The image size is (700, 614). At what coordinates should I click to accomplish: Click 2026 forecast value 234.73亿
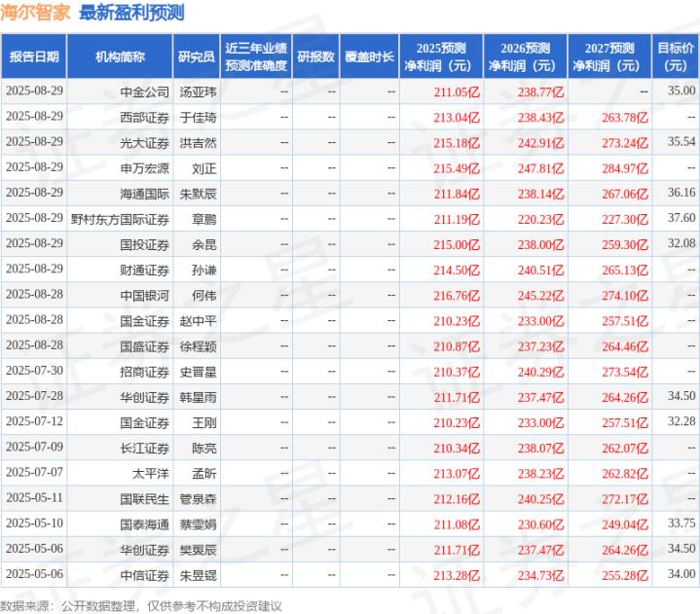pos(541,575)
